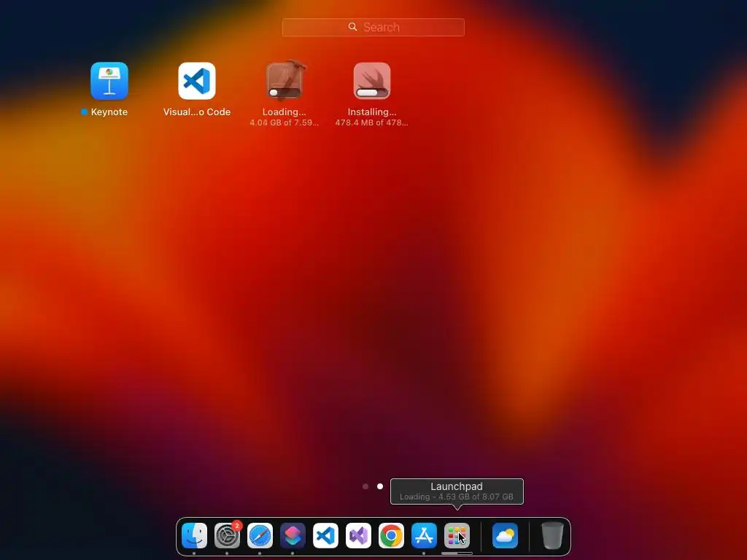747x560 pixels.
Task: Open Finder from the Dock
Action: 194,535
